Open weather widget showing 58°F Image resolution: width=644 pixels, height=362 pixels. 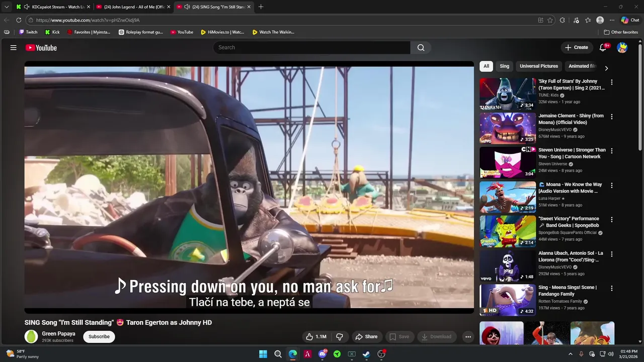point(23,354)
